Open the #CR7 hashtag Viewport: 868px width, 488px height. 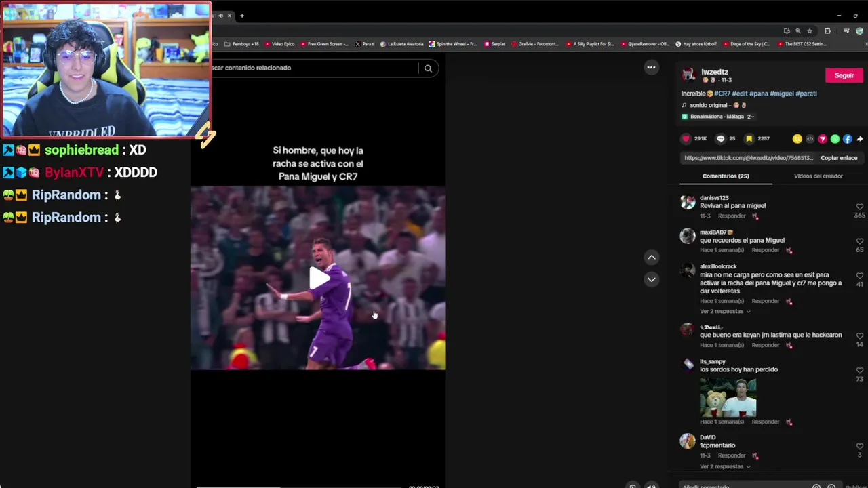point(722,94)
